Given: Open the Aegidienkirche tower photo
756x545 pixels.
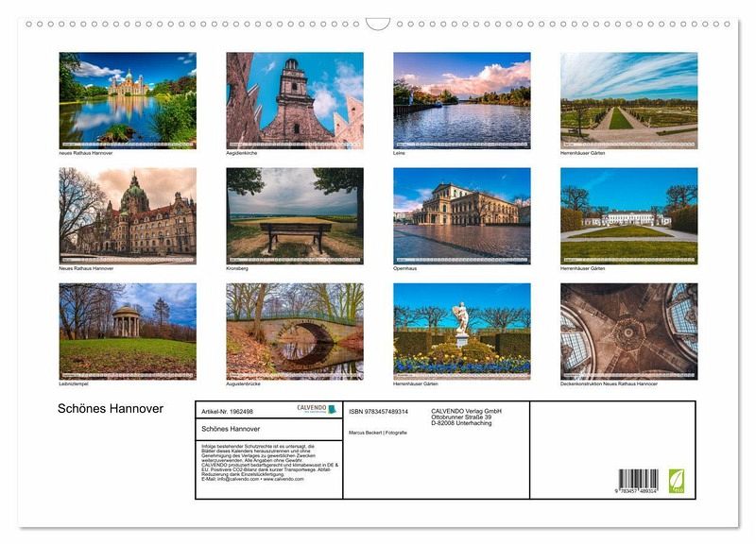Looking at the screenshot, I should (295, 101).
